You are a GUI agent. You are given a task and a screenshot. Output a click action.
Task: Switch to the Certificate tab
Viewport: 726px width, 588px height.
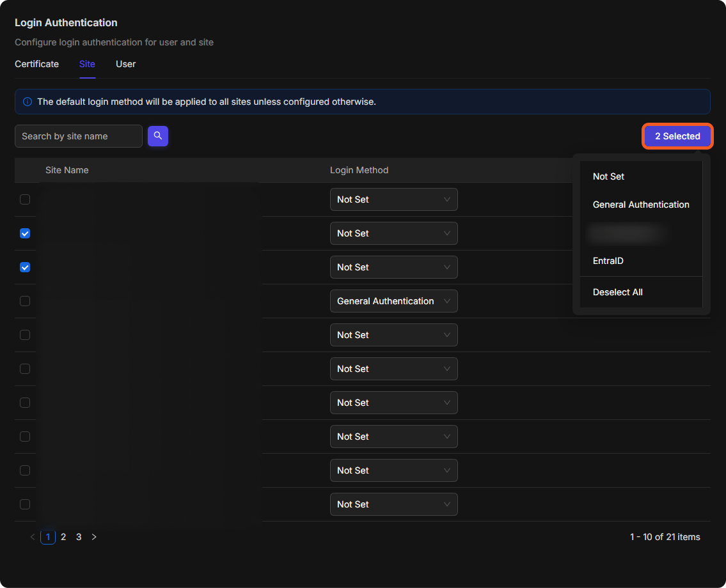[36, 64]
